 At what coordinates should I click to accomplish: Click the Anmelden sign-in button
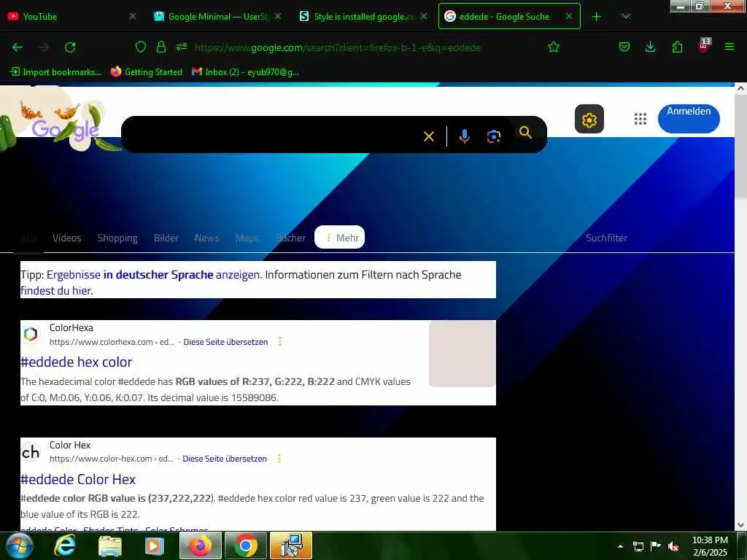click(x=689, y=119)
